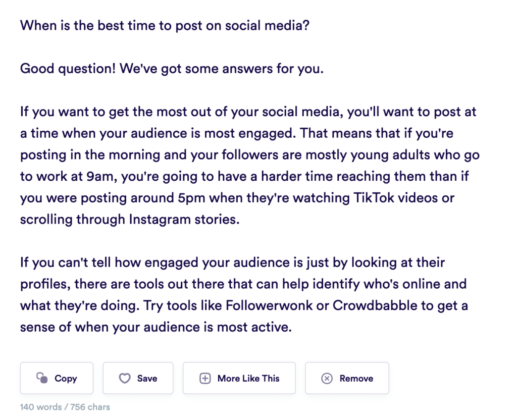Select the Copy button label
The image size is (517, 420).
coord(66,379)
